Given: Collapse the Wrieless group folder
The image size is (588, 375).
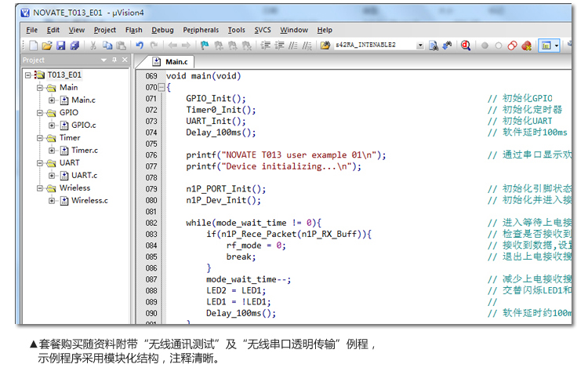Looking at the screenshot, I should click(39, 188).
